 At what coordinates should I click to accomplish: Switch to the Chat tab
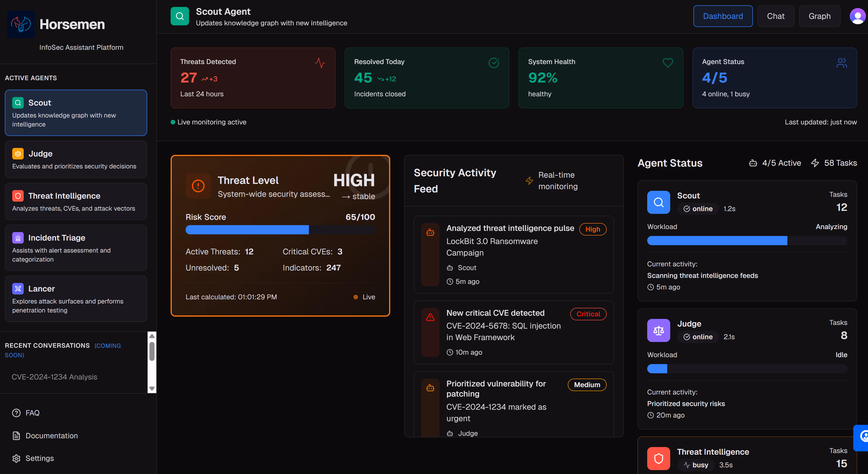[775, 16]
